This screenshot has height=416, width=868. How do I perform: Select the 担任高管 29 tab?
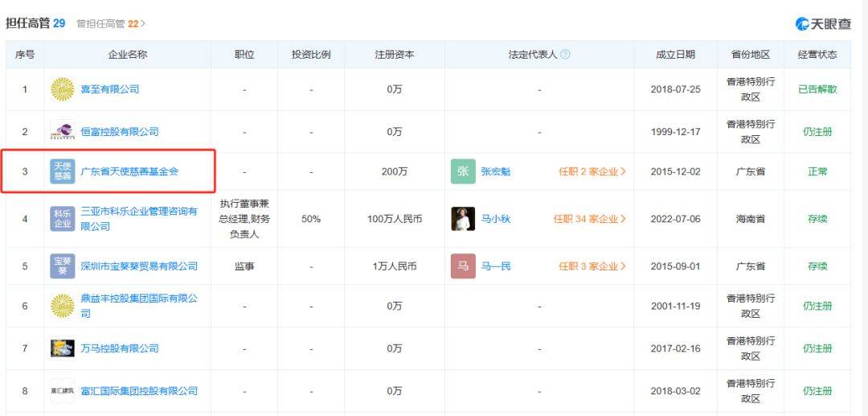pyautogui.click(x=35, y=23)
